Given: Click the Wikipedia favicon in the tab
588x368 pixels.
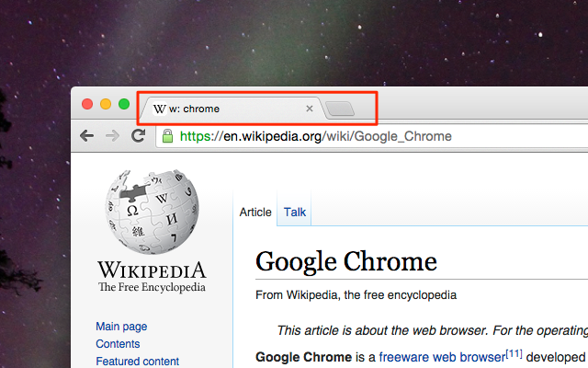Looking at the screenshot, I should click(159, 109).
